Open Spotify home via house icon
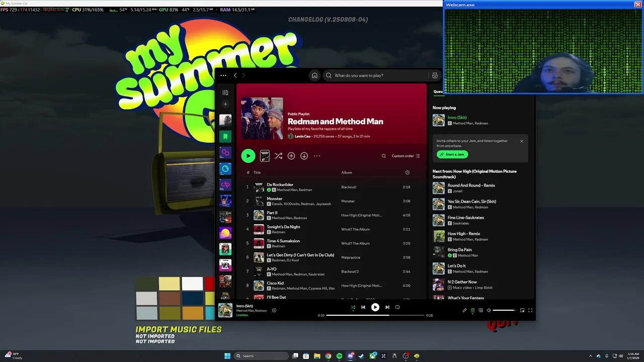Image resolution: width=644 pixels, height=362 pixels. [x=314, y=75]
